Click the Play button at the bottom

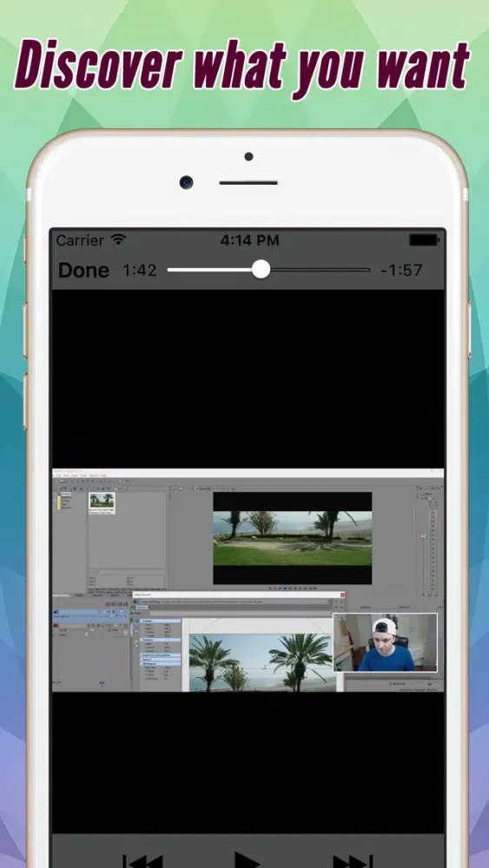point(247,861)
